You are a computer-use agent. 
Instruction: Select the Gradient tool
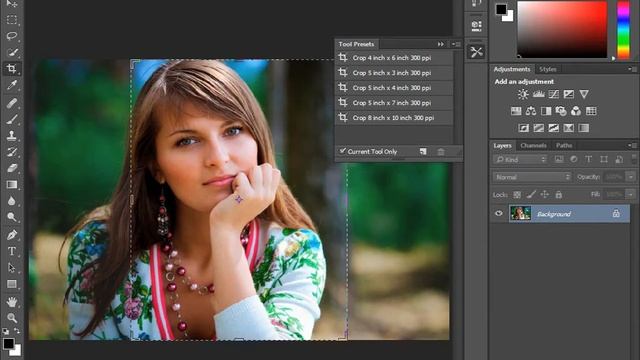pos(12,184)
